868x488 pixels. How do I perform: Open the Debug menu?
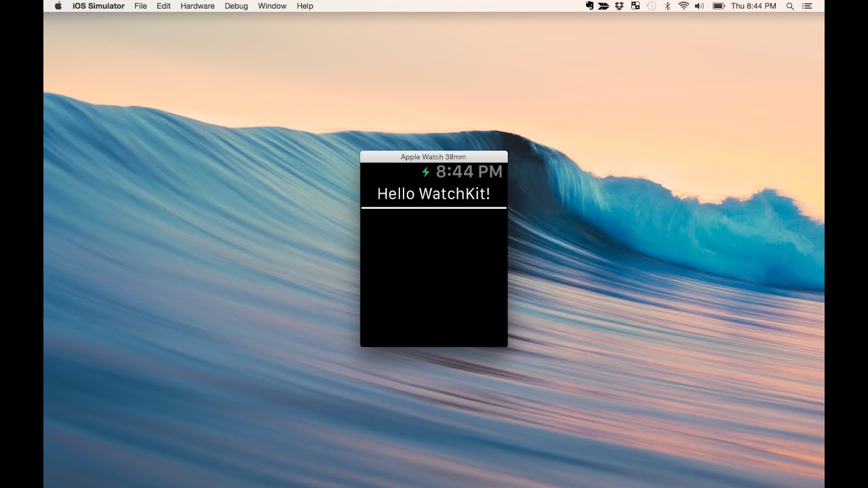pyautogui.click(x=237, y=6)
